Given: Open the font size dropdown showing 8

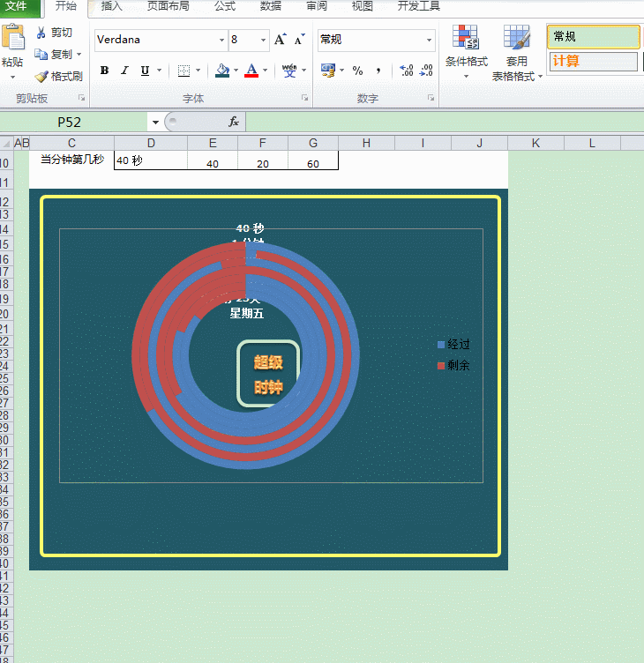Looking at the screenshot, I should (x=263, y=41).
